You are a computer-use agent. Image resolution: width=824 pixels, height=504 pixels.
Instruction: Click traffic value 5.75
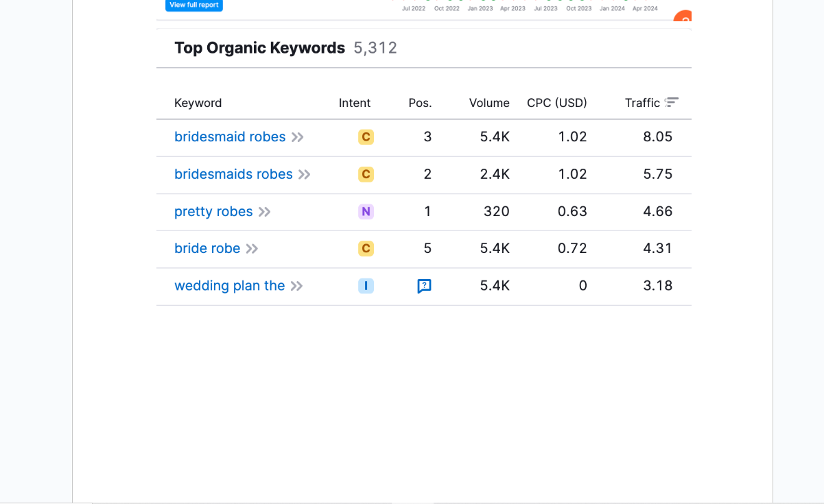pyautogui.click(x=658, y=174)
